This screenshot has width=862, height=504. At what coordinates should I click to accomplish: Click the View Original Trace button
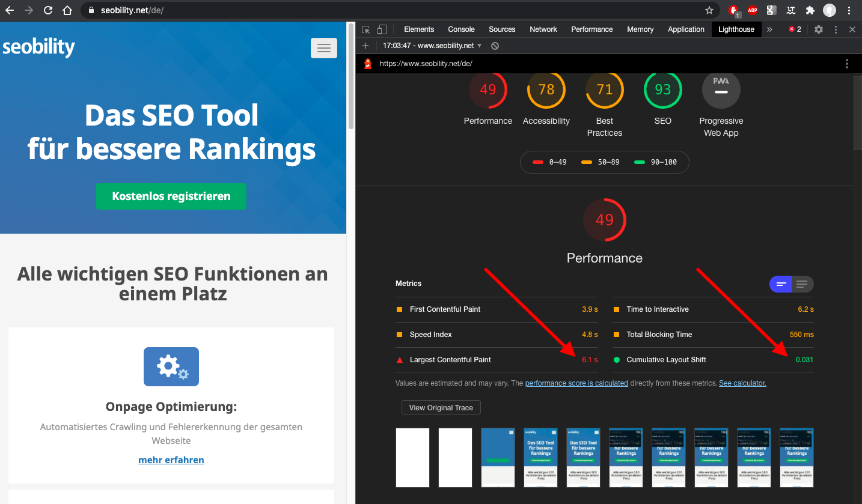point(441,408)
